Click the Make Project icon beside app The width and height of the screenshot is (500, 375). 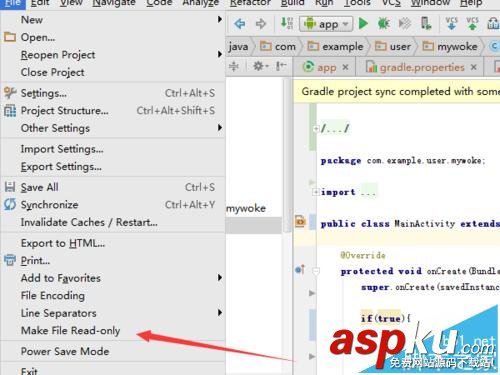tap(286, 23)
